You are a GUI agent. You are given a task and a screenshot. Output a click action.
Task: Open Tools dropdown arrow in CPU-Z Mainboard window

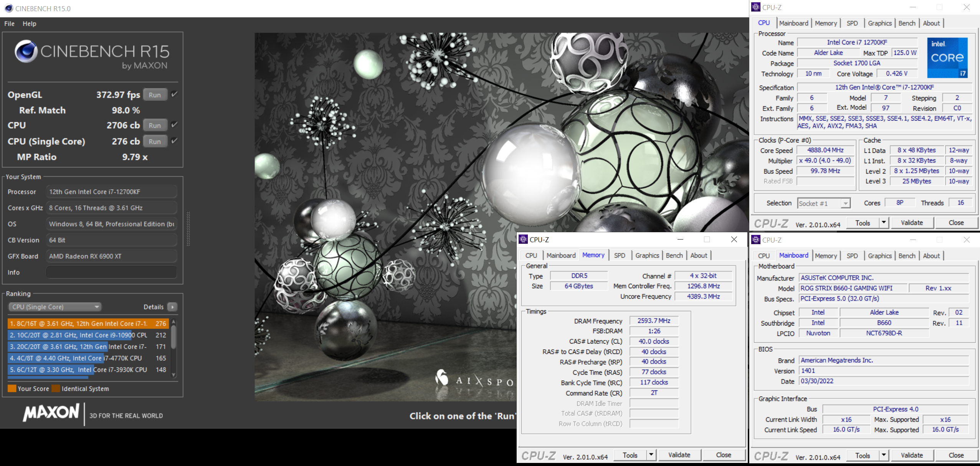884,455
